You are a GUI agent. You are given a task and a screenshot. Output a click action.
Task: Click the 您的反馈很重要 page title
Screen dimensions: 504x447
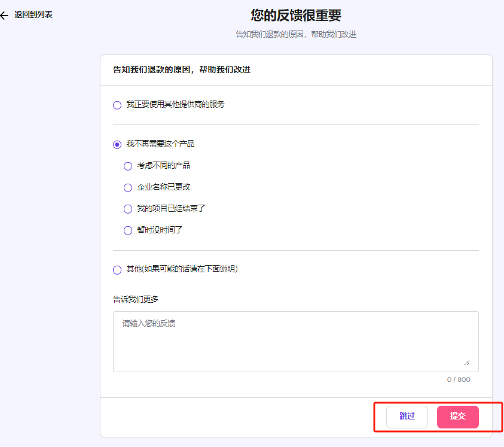point(295,15)
